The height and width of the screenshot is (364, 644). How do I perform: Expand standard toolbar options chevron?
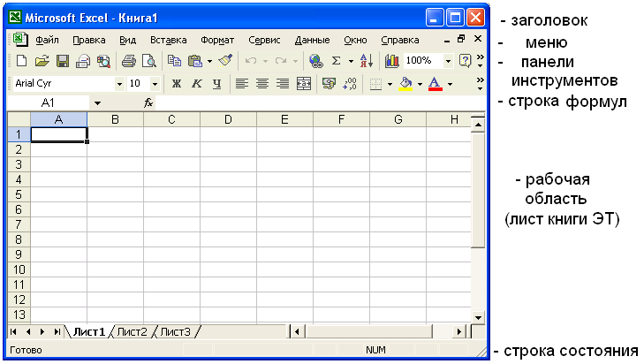(480, 61)
